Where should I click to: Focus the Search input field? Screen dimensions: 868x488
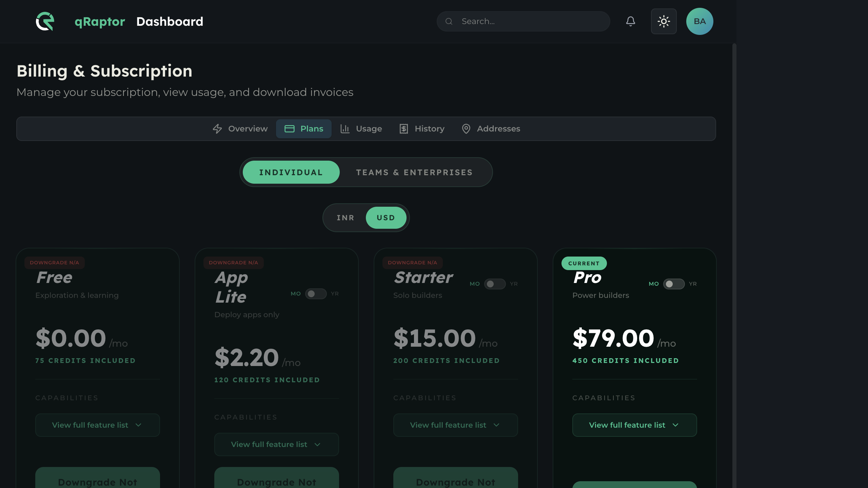point(523,21)
